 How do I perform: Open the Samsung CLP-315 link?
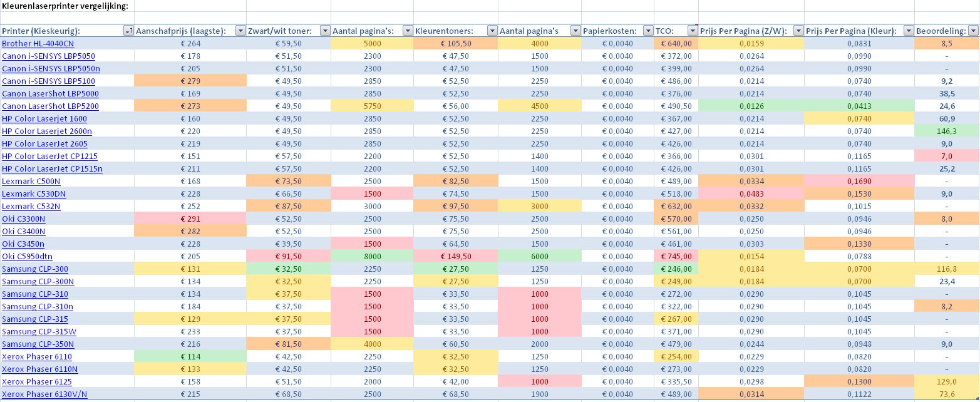coord(35,319)
